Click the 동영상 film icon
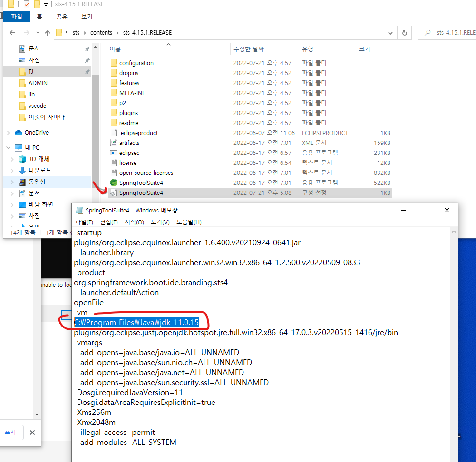Image resolution: width=476 pixels, height=462 pixels. pos(22,182)
